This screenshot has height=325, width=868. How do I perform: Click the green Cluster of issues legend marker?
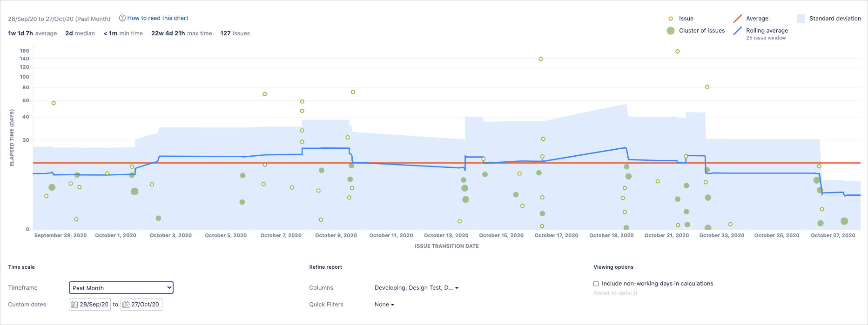(x=670, y=30)
